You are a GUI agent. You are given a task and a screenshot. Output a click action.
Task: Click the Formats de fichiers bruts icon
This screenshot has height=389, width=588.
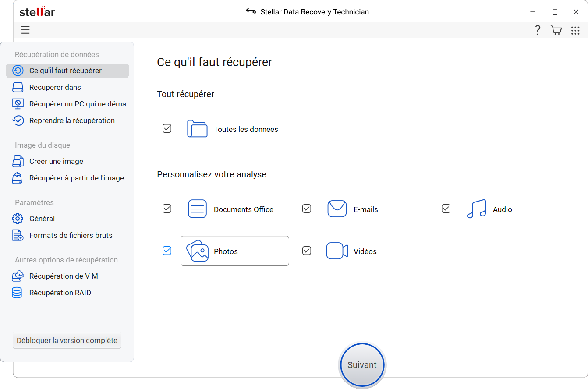(x=18, y=235)
